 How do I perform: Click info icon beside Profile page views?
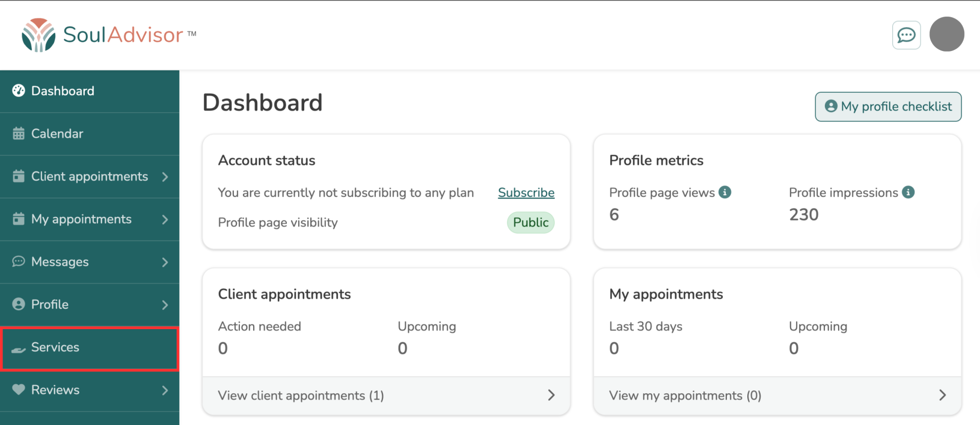725,192
